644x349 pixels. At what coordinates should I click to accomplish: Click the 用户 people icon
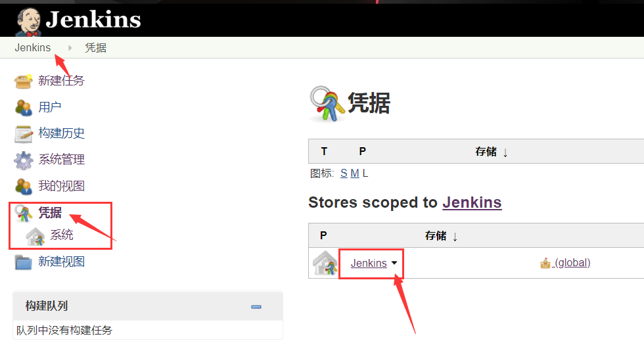coord(24,108)
